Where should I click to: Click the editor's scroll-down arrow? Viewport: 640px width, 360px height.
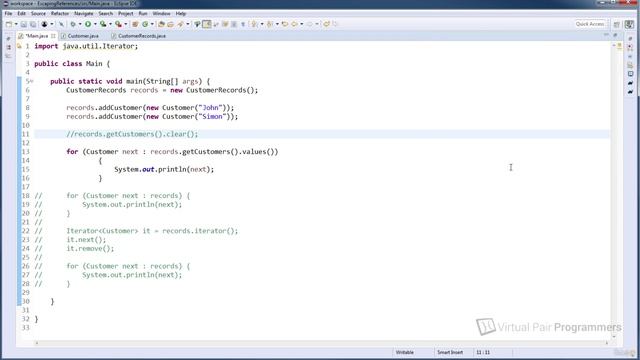(x=614, y=337)
